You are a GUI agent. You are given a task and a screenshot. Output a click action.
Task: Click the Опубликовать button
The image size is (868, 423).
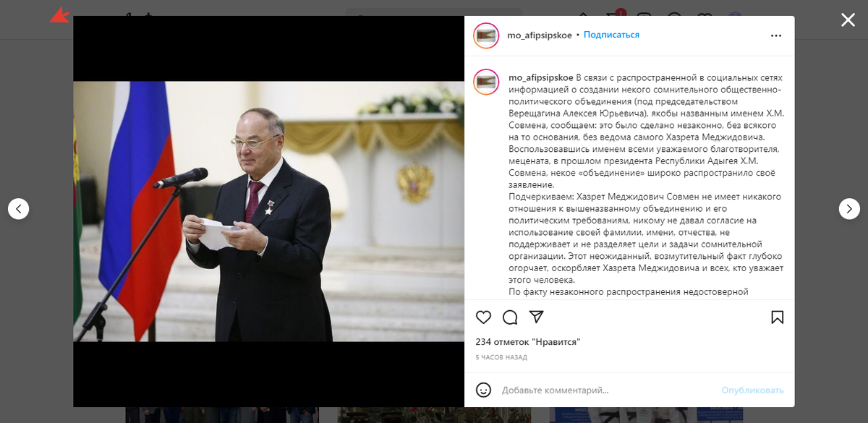click(x=752, y=390)
